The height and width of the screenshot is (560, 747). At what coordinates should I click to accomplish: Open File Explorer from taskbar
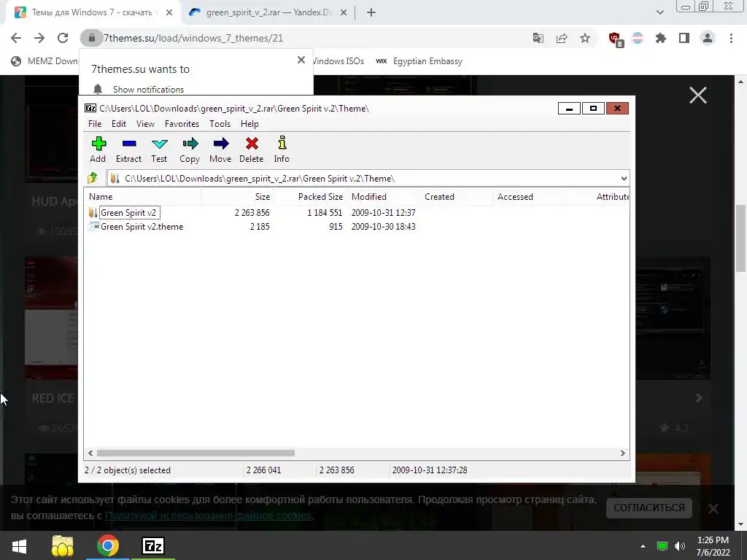click(x=63, y=545)
